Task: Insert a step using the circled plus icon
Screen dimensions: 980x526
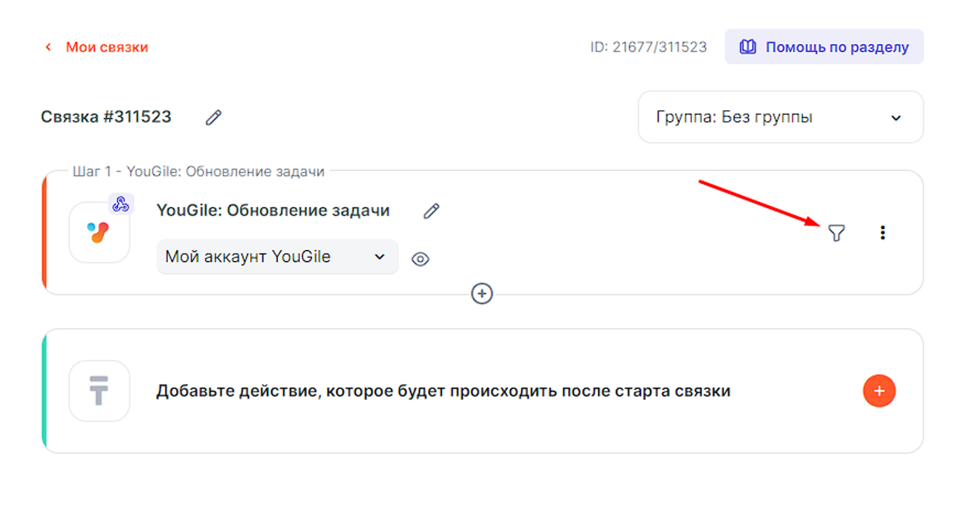Action: 482,294
